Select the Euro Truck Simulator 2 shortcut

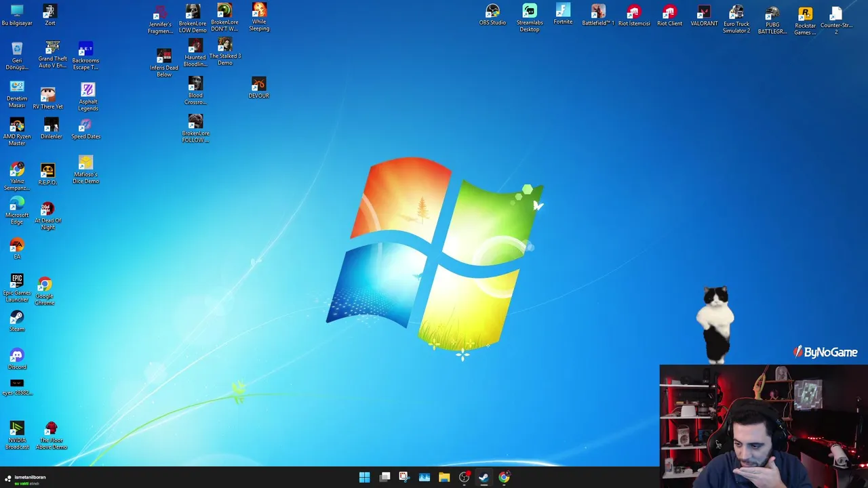736,19
